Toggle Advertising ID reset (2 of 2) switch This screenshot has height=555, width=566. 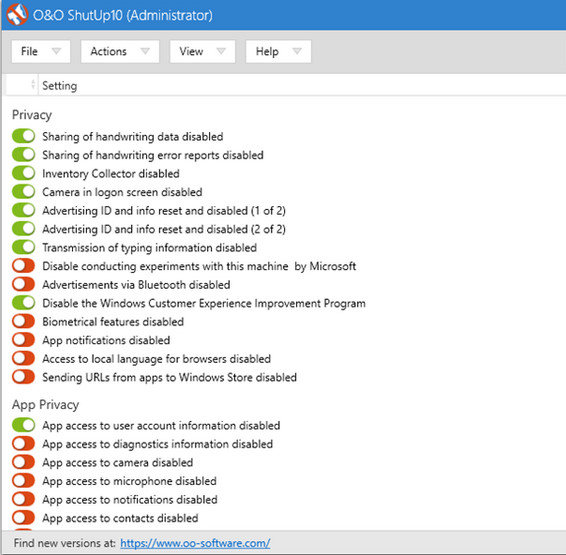[23, 229]
